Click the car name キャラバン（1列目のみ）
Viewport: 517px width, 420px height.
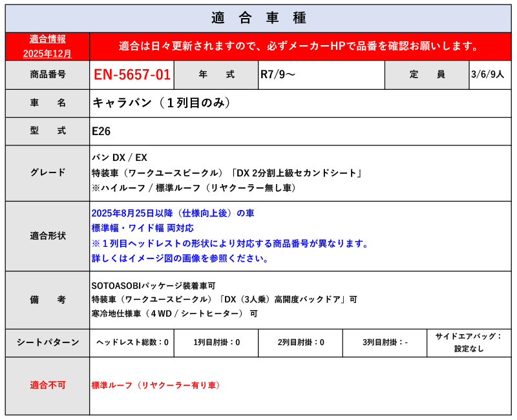tap(162, 103)
